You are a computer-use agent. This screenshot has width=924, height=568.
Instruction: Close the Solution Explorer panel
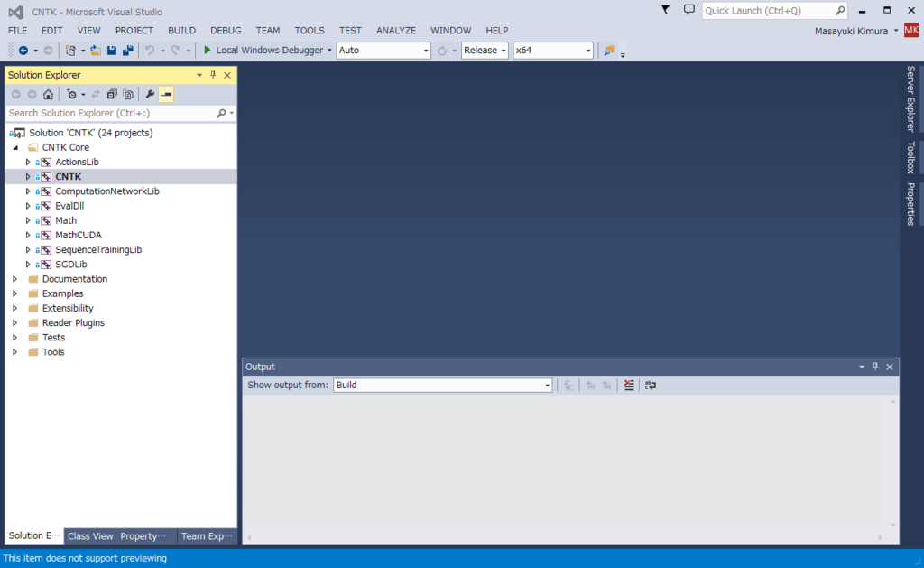(227, 75)
